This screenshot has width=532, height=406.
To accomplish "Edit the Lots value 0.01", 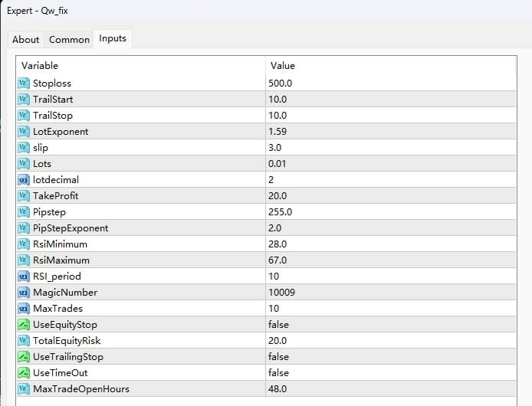I will (x=277, y=163).
